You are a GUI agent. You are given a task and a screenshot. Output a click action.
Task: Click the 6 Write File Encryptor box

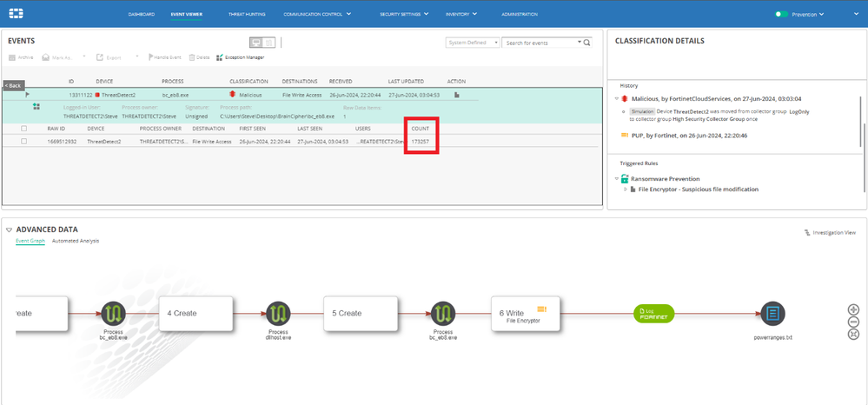pos(526,314)
